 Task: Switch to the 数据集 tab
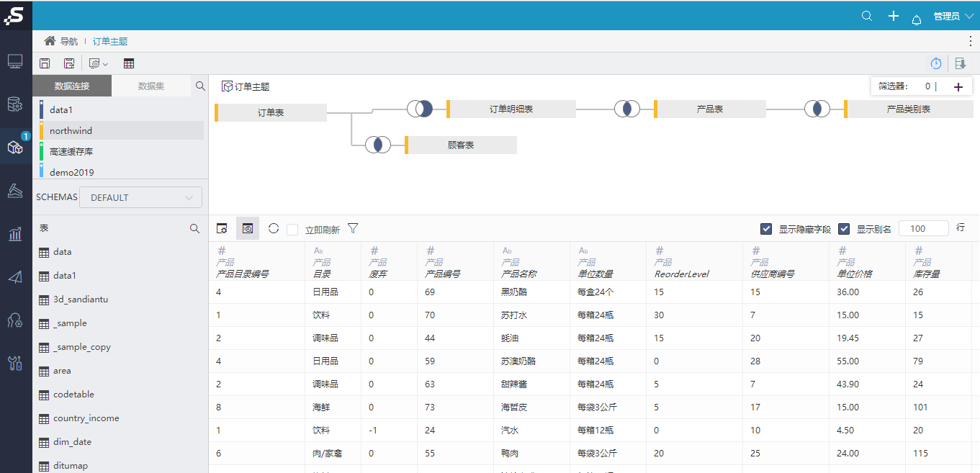pyautogui.click(x=151, y=86)
